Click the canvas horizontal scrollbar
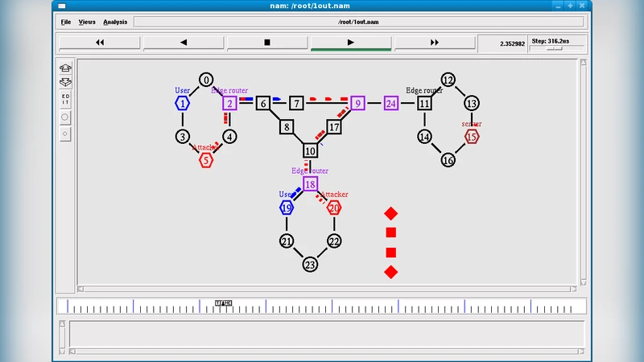Viewport: 644px width, 362px height. point(328,289)
